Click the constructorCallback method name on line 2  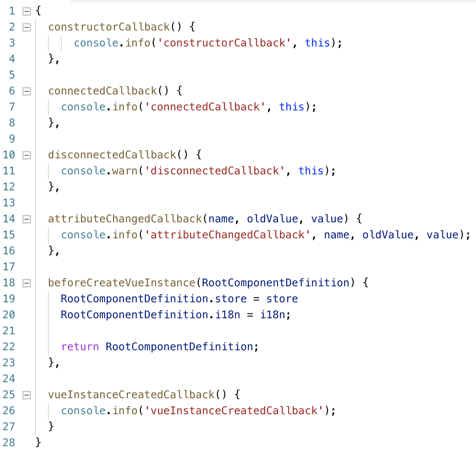(x=109, y=27)
